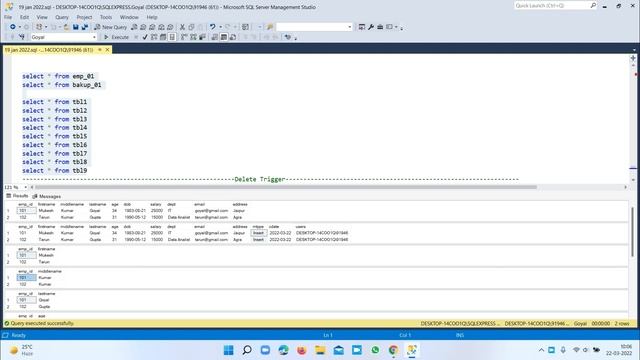Expand the New Project dropdown arrow

[46, 27]
